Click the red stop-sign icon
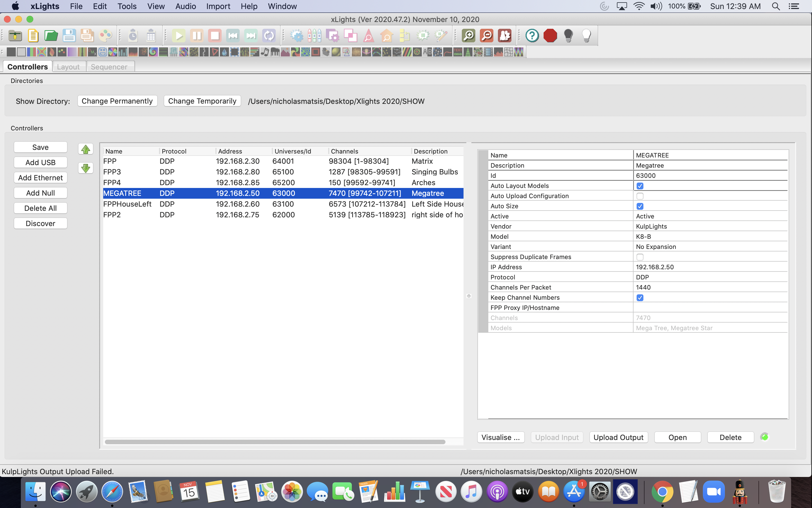Image resolution: width=812 pixels, height=508 pixels. 550,36
